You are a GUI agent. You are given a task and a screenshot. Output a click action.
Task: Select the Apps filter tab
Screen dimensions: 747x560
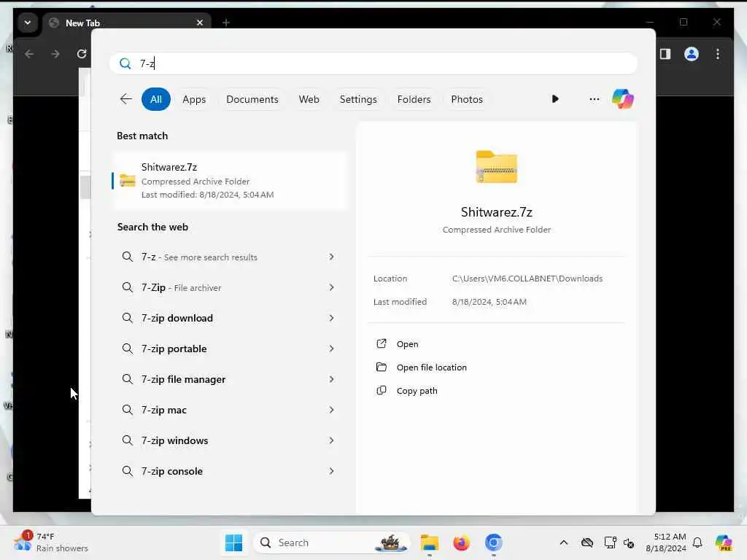(194, 99)
